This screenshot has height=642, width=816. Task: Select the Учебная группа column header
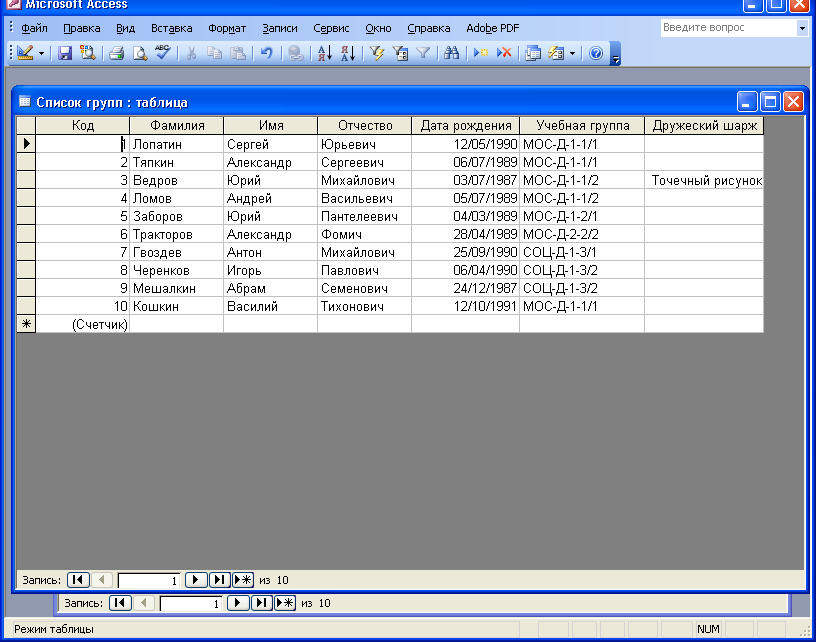[x=582, y=125]
